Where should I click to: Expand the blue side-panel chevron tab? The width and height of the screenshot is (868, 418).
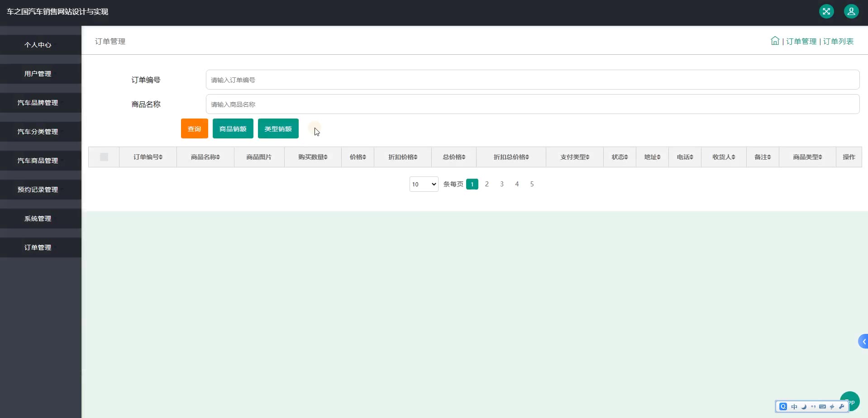click(x=863, y=342)
